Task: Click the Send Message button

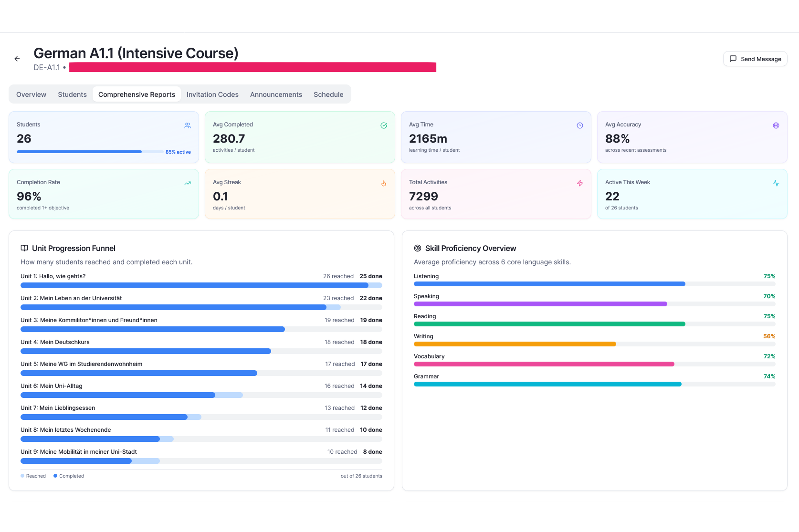Action: pos(755,59)
